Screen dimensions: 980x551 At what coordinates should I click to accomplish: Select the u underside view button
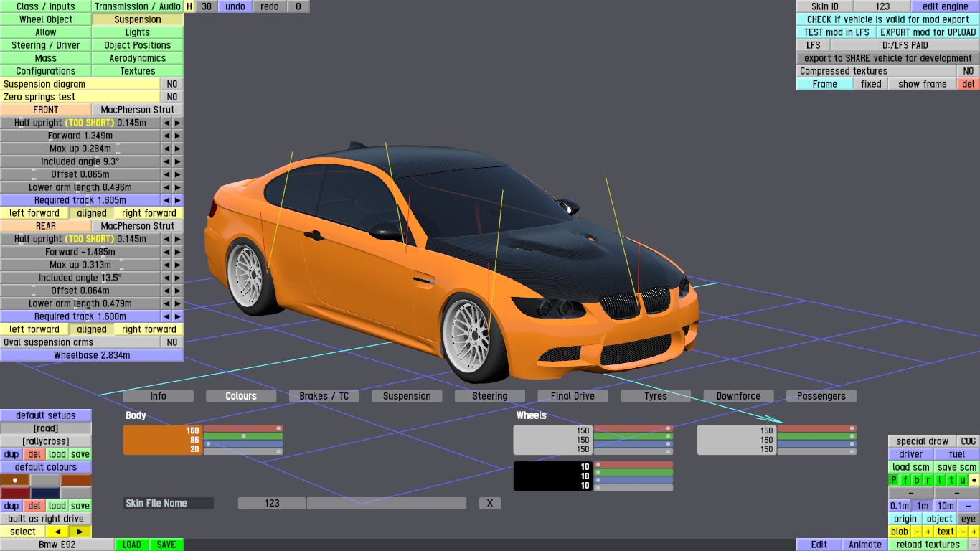963,480
